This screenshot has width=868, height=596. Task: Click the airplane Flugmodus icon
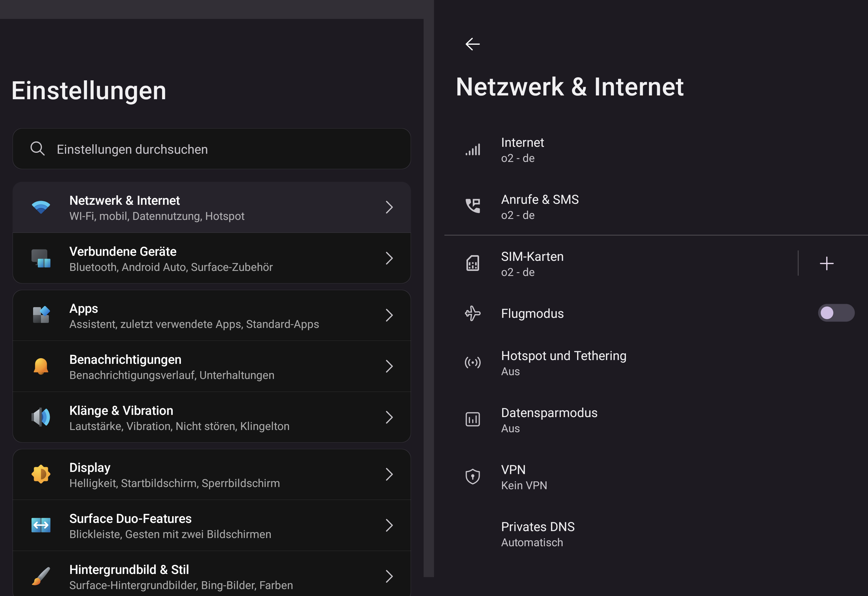[x=473, y=313]
